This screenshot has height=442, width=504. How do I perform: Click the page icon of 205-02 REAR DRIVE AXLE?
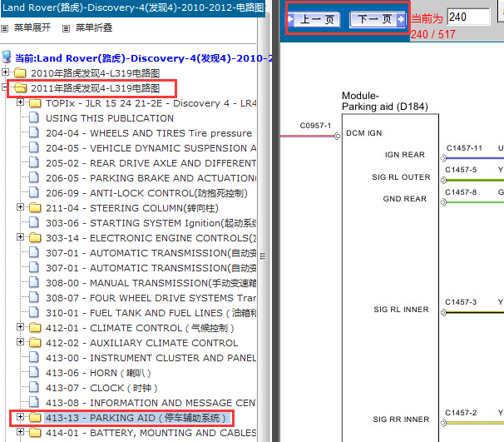(x=34, y=162)
